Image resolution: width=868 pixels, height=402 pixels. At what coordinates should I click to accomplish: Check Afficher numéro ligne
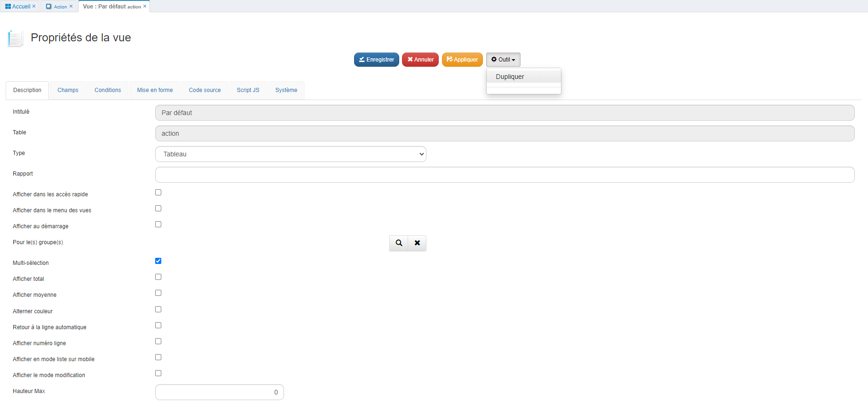click(158, 341)
